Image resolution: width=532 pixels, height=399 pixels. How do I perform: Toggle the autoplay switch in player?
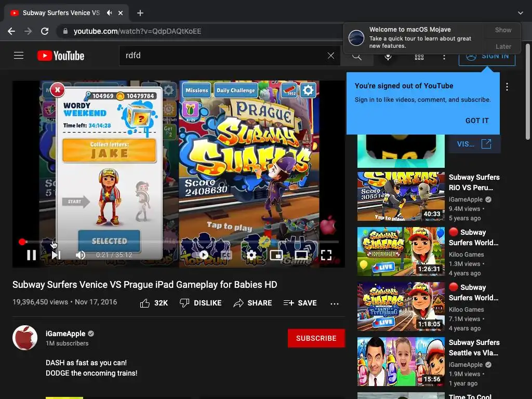201,255
